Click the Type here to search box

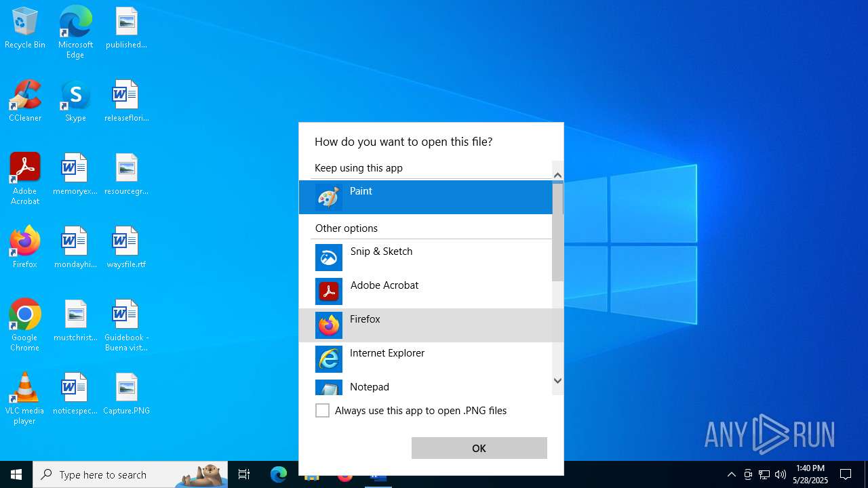(x=130, y=474)
